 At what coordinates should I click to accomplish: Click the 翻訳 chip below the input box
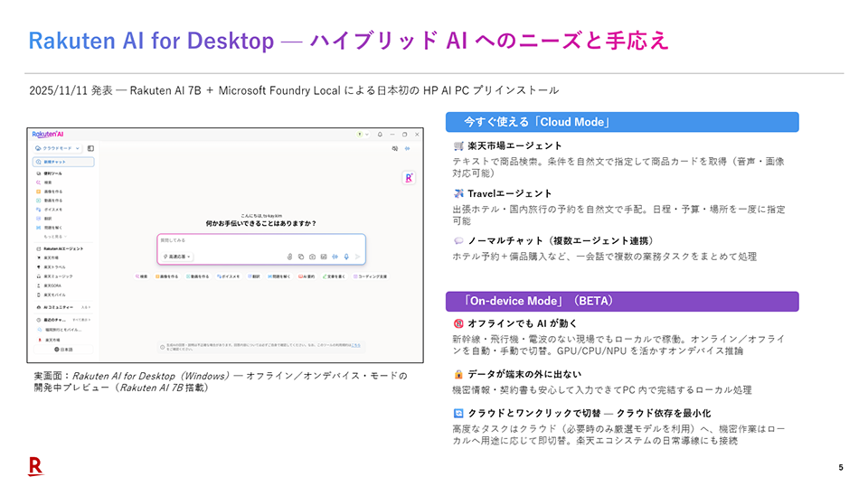[x=254, y=276]
